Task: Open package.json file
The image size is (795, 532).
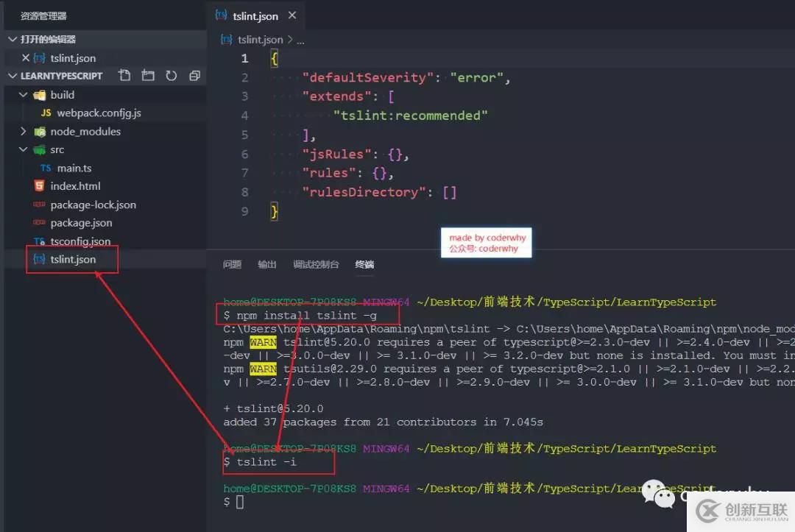Action: (x=81, y=223)
